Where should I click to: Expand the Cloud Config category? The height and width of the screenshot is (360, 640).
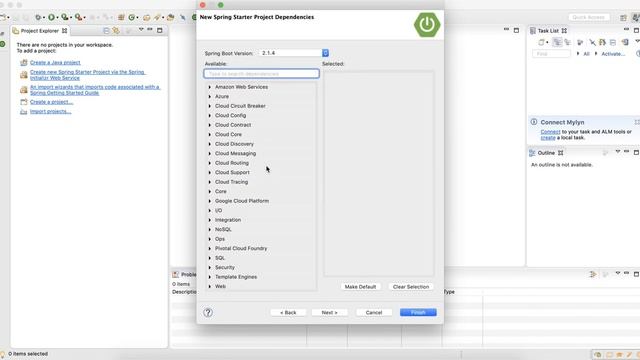coord(210,116)
